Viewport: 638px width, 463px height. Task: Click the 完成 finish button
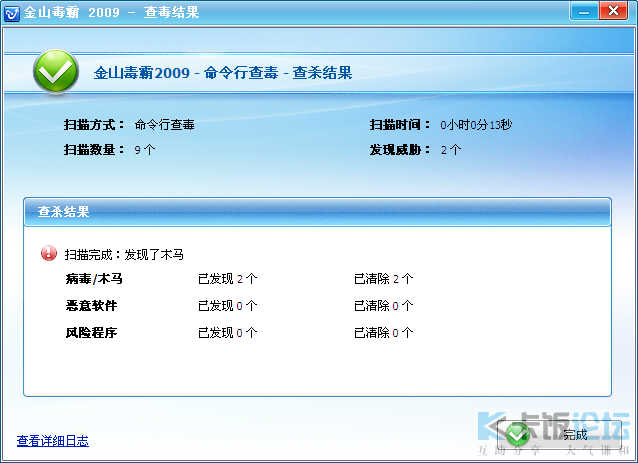click(x=559, y=435)
